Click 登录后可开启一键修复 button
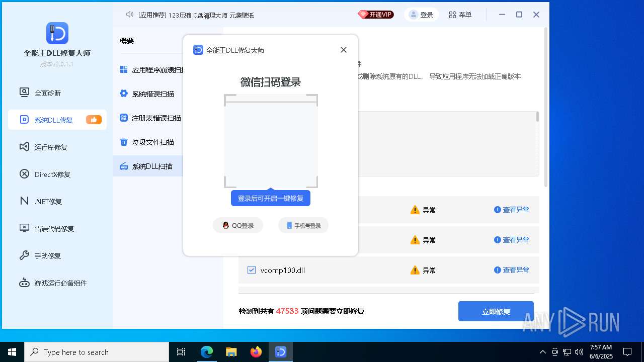This screenshot has height=362, width=644. 271,198
